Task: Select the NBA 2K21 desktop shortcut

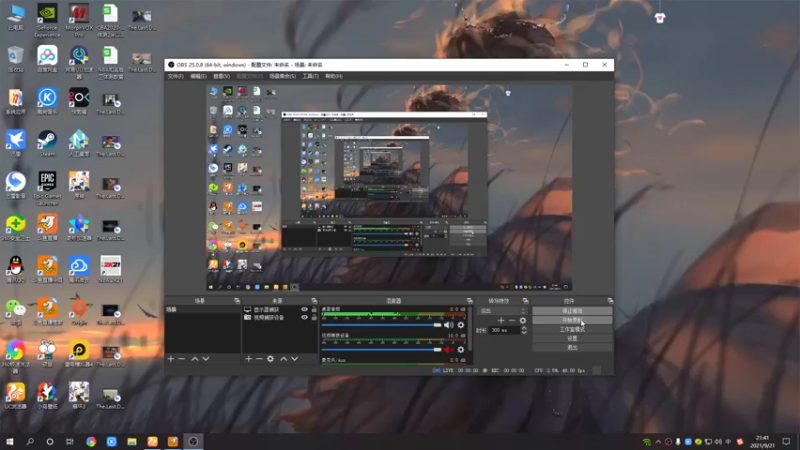Action: 111,269
